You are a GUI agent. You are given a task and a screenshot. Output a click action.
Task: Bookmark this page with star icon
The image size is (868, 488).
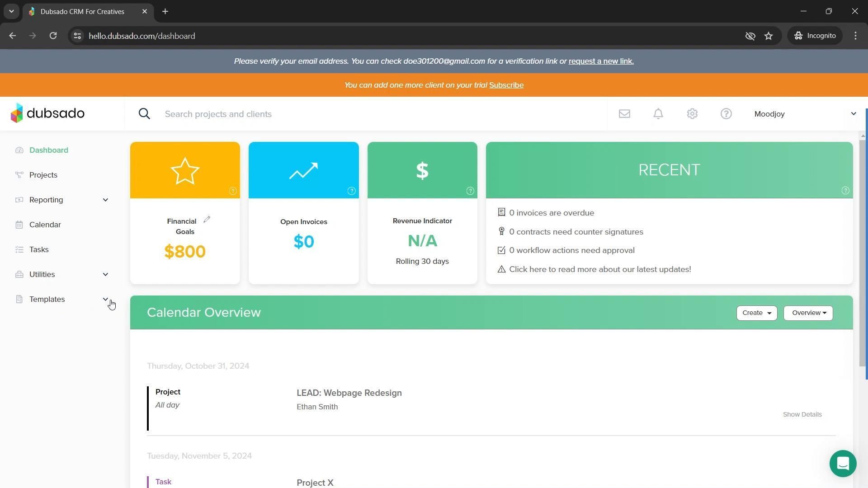[769, 36]
